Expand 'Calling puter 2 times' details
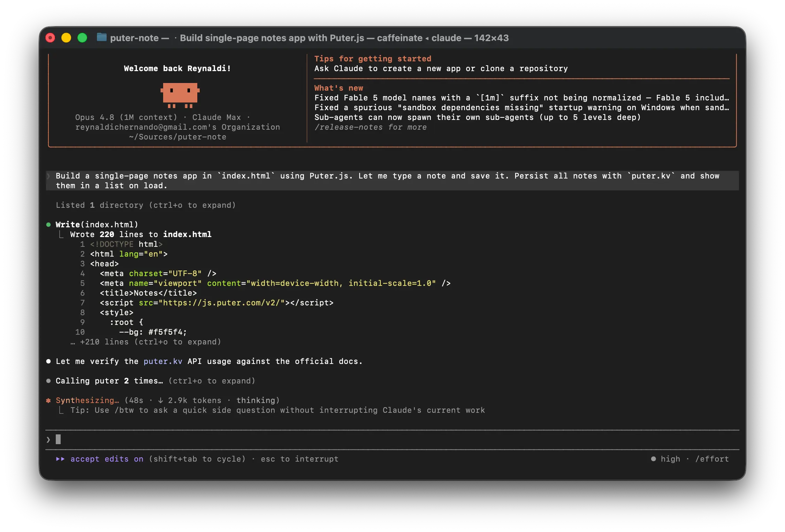Screen dimensions: 785x532 point(155,381)
